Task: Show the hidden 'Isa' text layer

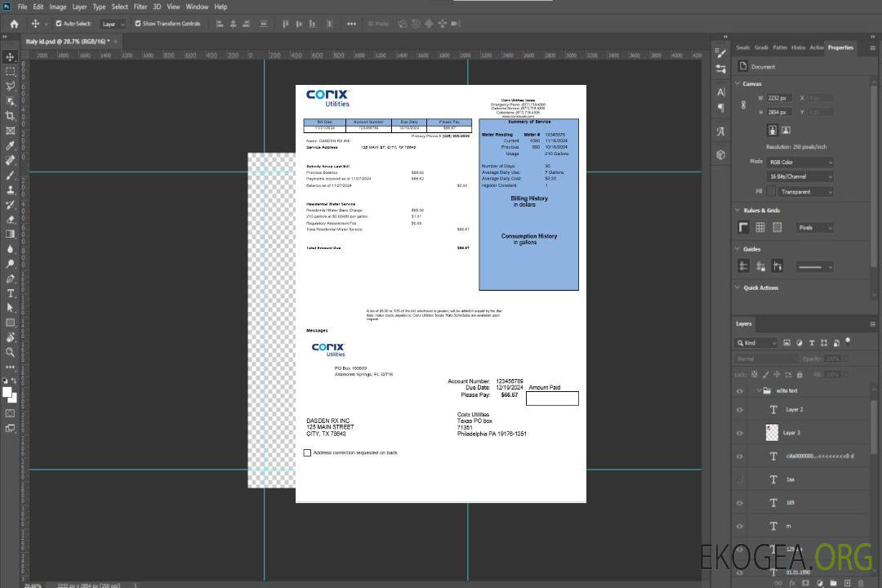Action: coord(740,479)
